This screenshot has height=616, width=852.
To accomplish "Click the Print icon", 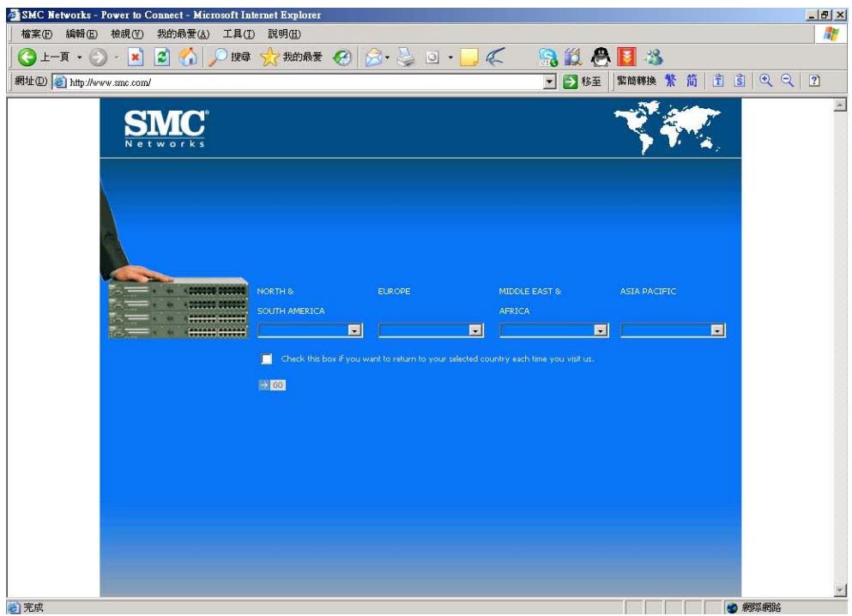I will coord(405,57).
